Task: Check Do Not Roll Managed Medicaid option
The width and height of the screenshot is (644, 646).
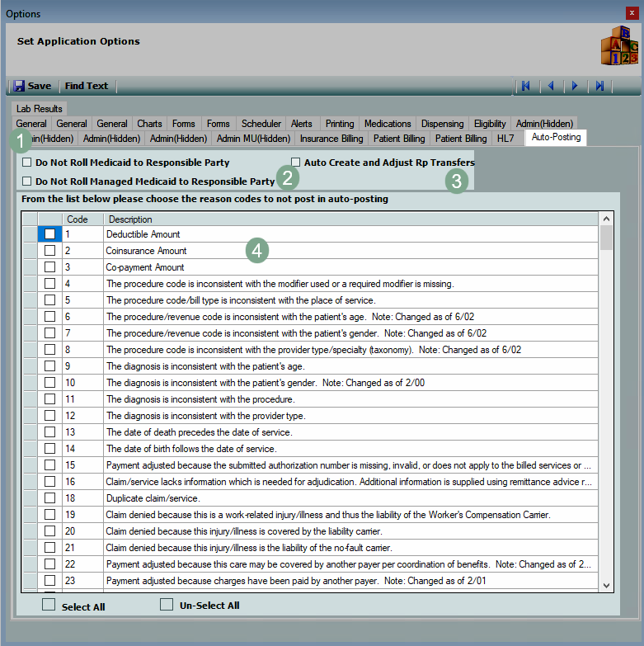Action: [x=27, y=181]
